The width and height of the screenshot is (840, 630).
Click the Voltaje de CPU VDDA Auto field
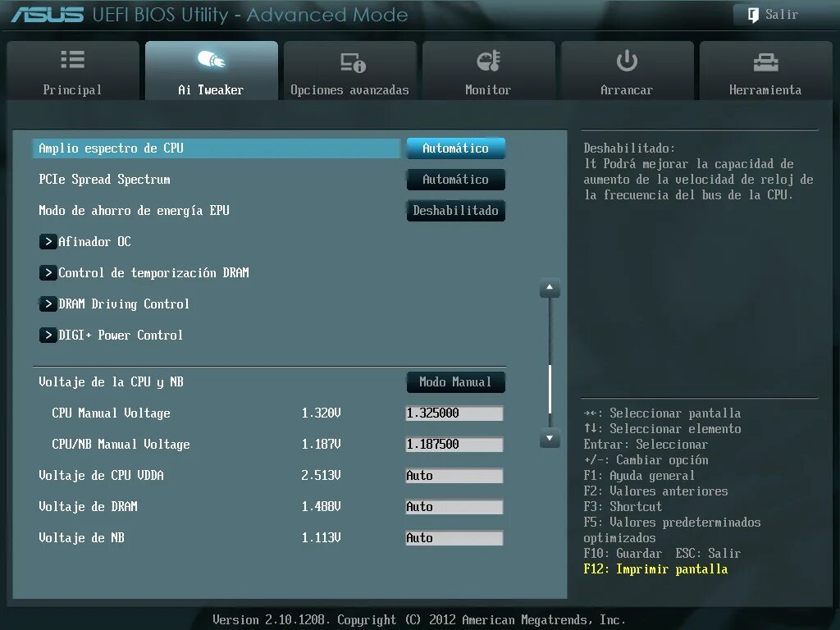coord(454,475)
